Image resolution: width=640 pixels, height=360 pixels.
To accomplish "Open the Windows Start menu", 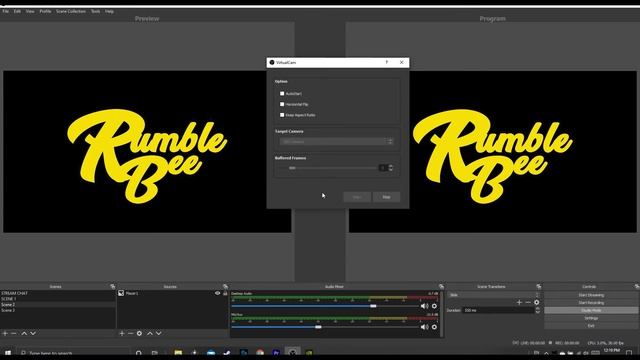I will coord(8,353).
